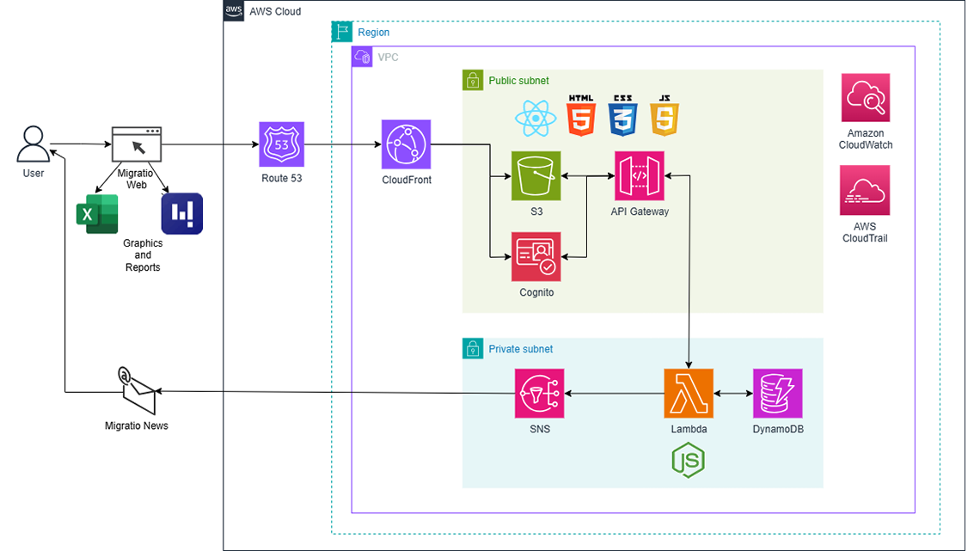Click the Migratio News email envelope

(138, 392)
